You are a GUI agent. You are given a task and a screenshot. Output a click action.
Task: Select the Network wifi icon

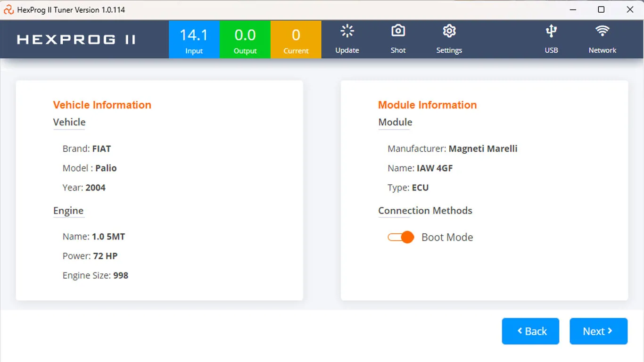[x=602, y=31]
